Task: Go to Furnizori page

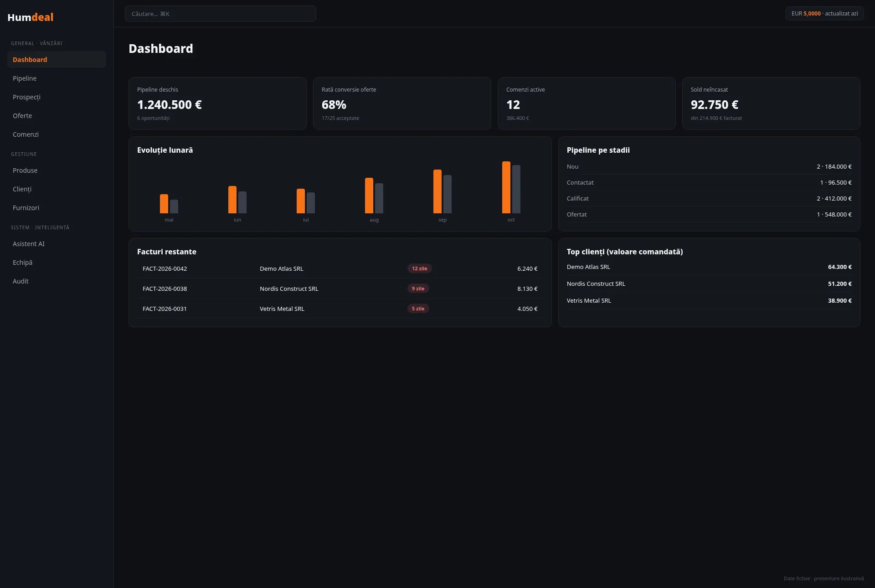Action: click(57, 208)
